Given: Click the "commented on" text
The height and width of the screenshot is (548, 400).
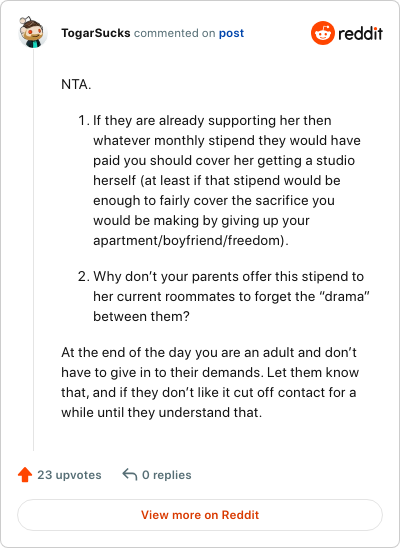Looking at the screenshot, I should coord(174,33).
